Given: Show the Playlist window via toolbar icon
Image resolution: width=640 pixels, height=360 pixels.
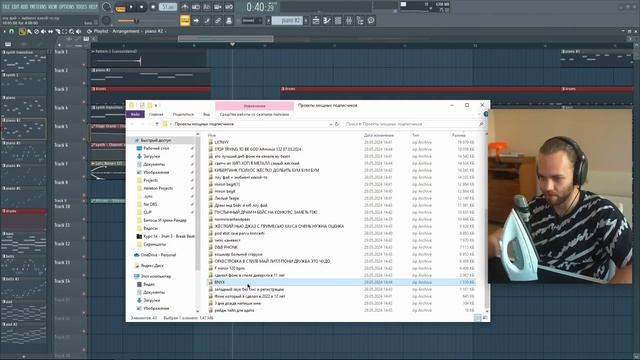Looking at the screenshot, I should tap(316, 20).
